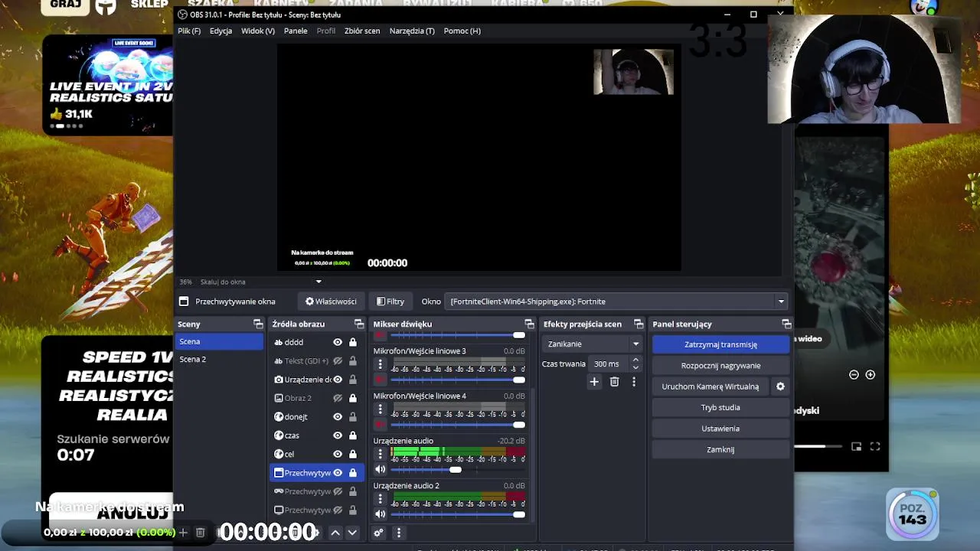Open the Panele menu
980x551 pixels.
click(296, 31)
